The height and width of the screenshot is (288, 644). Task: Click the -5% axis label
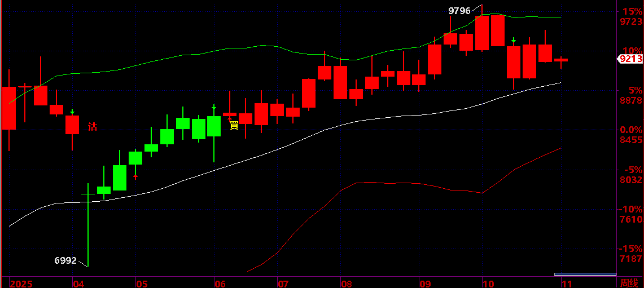(633, 170)
